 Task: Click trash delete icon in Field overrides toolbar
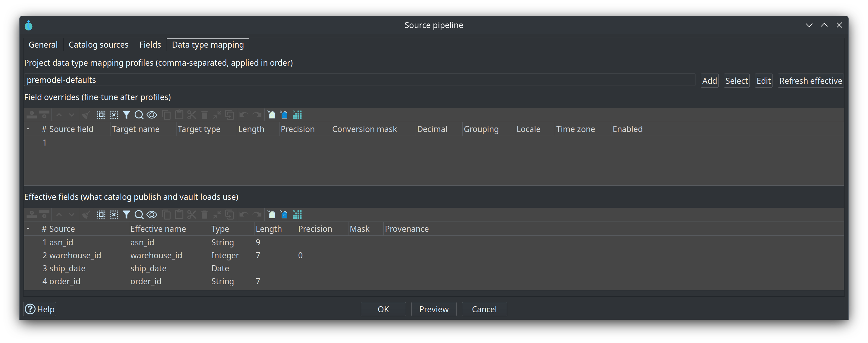click(205, 115)
